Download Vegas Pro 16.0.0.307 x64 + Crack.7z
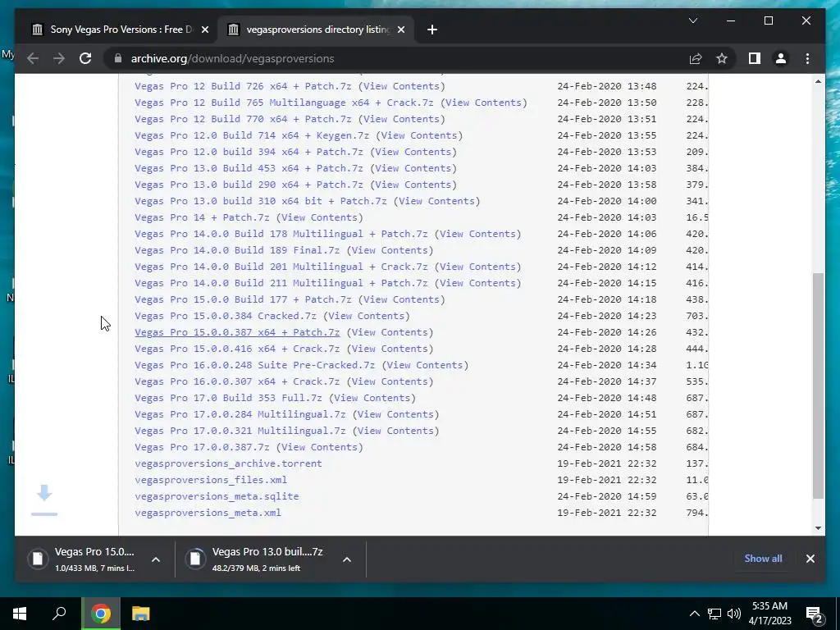The image size is (840, 630). click(237, 381)
